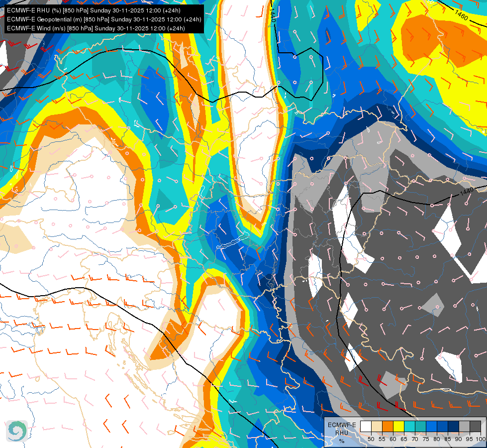Click the ECMWF-E legend title text
Viewport: 487px width, 448px height.
[x=342, y=425]
